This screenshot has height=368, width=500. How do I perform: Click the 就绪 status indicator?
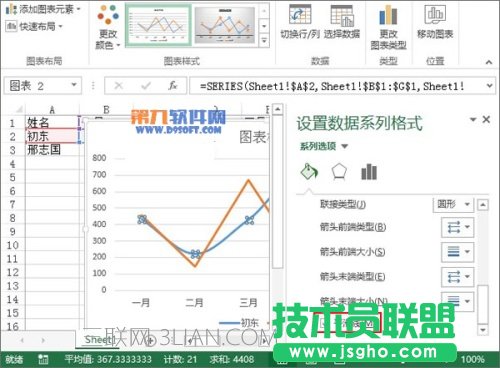point(14,359)
